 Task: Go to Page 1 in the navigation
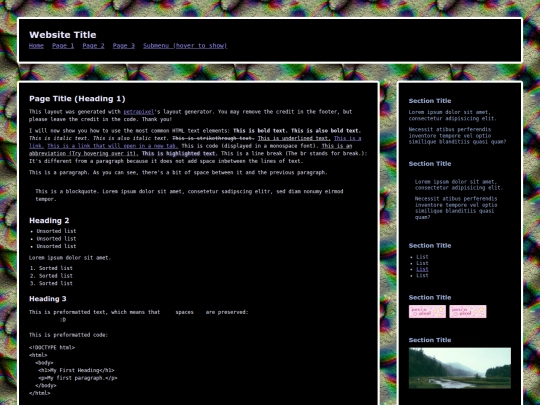coord(63,46)
